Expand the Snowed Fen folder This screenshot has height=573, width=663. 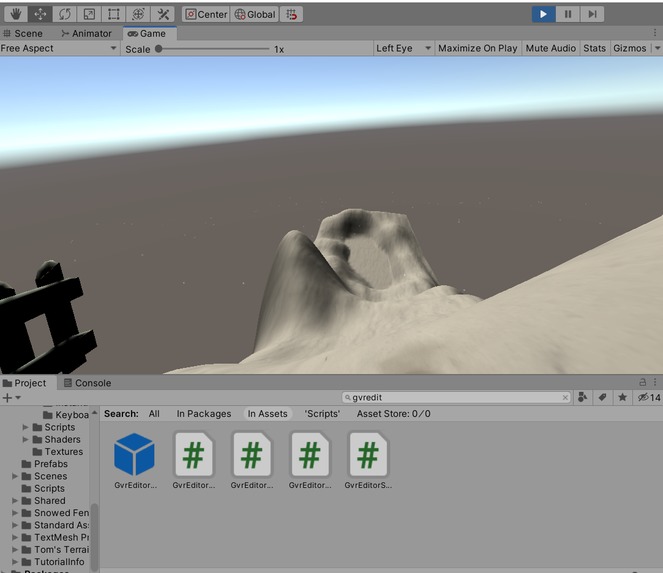(15, 513)
